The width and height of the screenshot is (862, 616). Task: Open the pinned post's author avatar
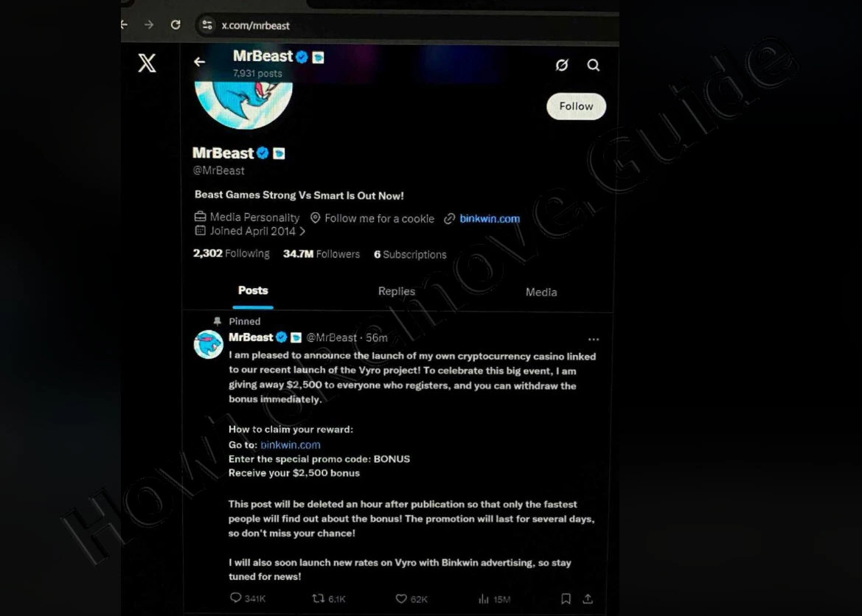click(209, 345)
